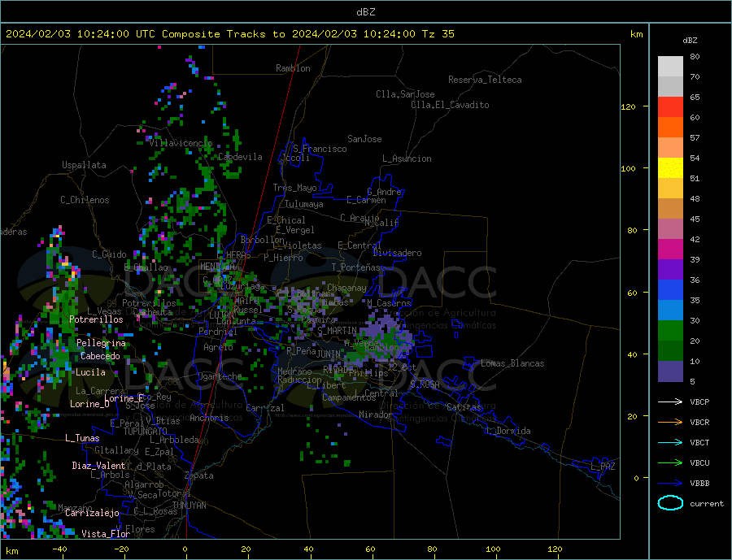The height and width of the screenshot is (560, 732).
Task: Click the orange VBCR arrow legend icon
Action: coord(670,423)
